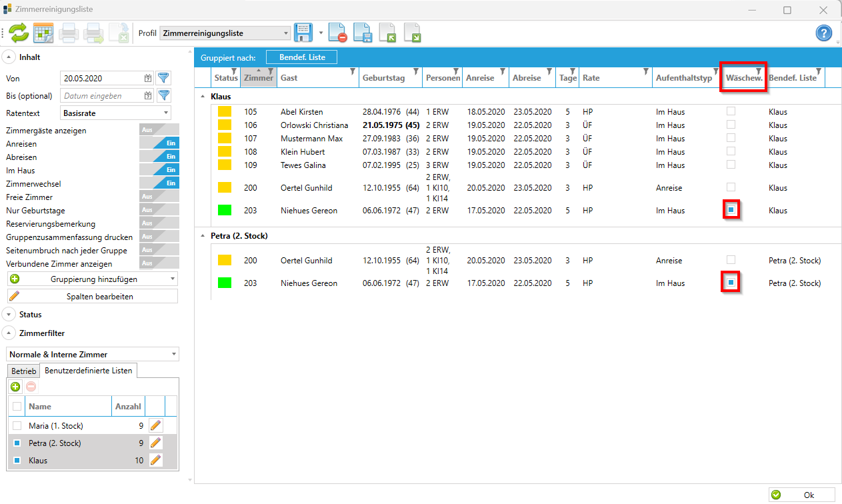Sort the table by the Tage column header
The height and width of the screenshot is (504, 842).
point(567,78)
